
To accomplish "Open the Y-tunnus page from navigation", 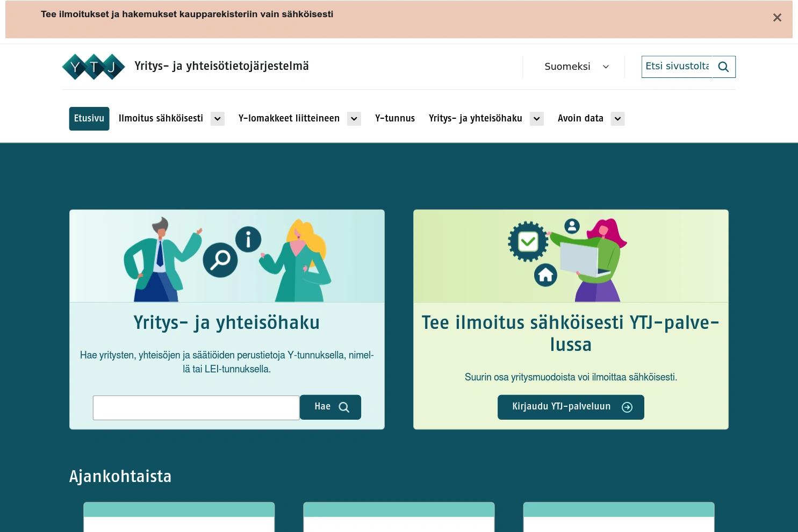I will pos(395,118).
